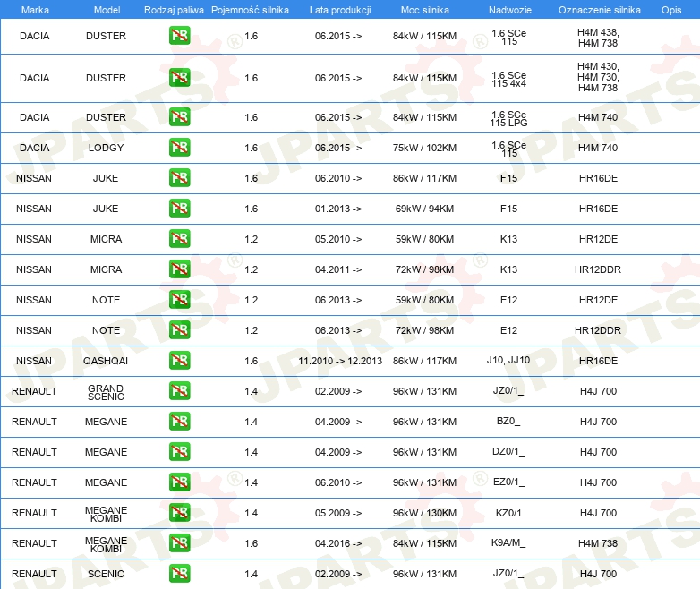
Task: Click the Moc silnika column header
Action: click(425, 10)
